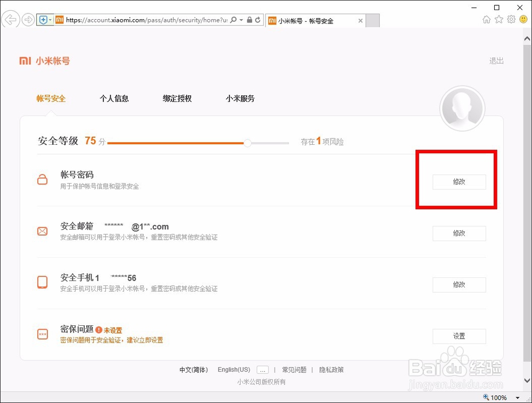Refresh the page with reload icon
The width and height of the screenshot is (532, 403).
click(258, 20)
